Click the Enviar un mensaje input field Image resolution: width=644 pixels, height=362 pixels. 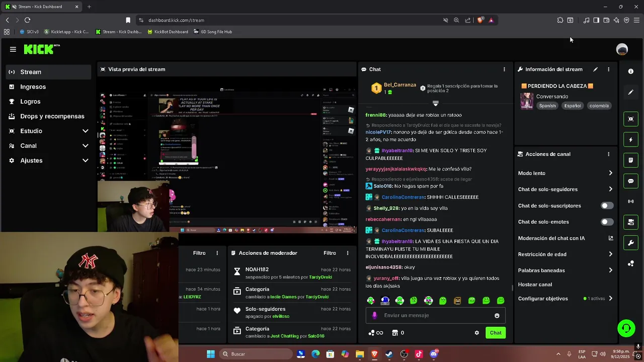click(436, 315)
